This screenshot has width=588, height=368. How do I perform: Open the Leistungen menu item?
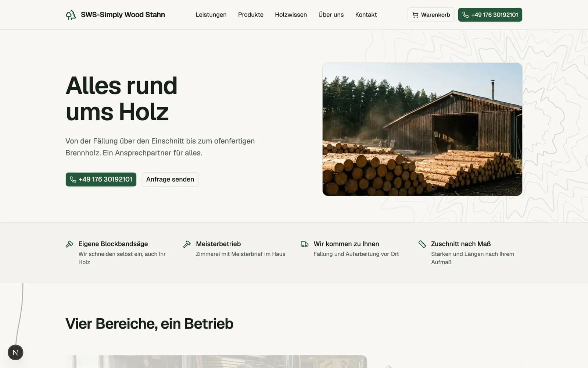pyautogui.click(x=211, y=15)
